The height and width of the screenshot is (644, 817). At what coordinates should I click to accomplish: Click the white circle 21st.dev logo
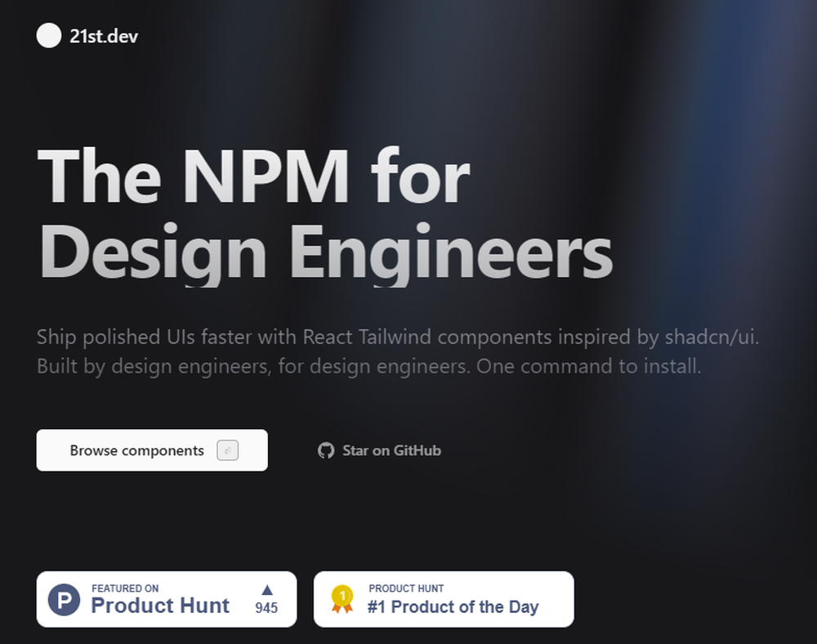[x=49, y=36]
